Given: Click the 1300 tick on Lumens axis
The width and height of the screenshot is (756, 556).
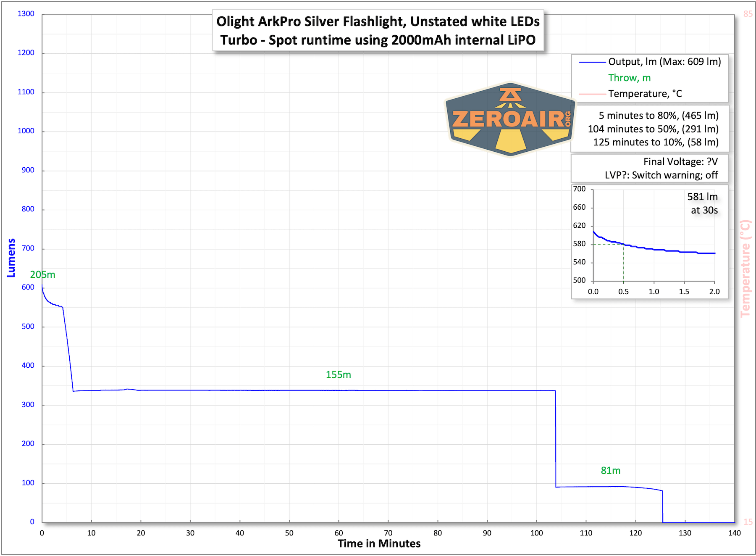Looking at the screenshot, I should 26,14.
